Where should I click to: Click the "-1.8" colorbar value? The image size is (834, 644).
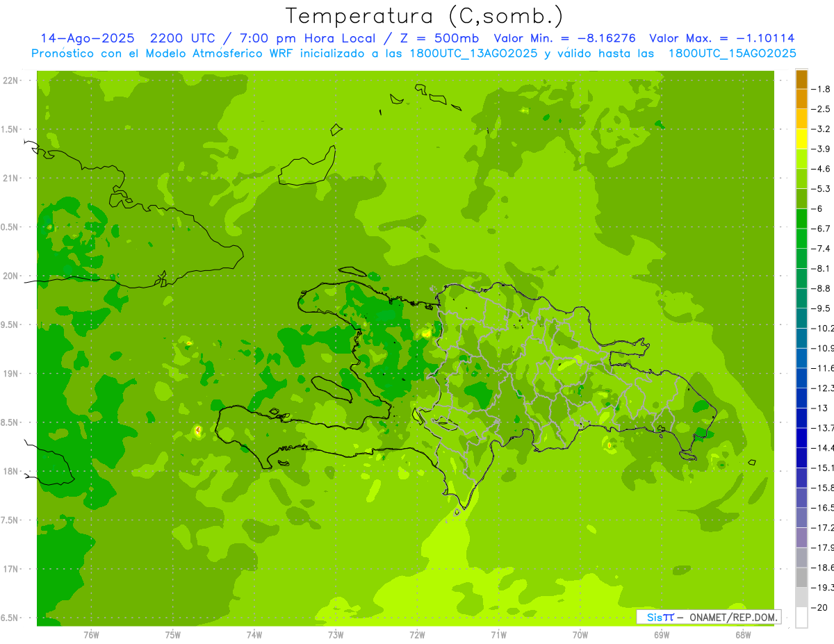pyautogui.click(x=821, y=89)
